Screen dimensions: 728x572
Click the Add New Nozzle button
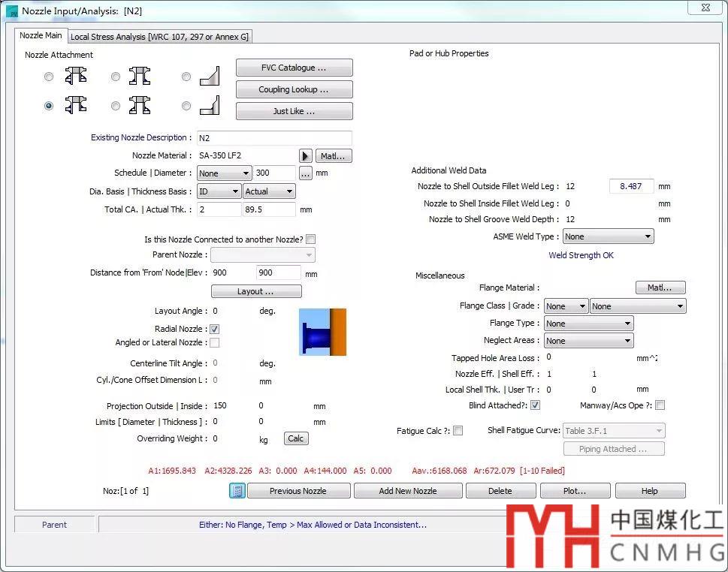[x=407, y=491]
